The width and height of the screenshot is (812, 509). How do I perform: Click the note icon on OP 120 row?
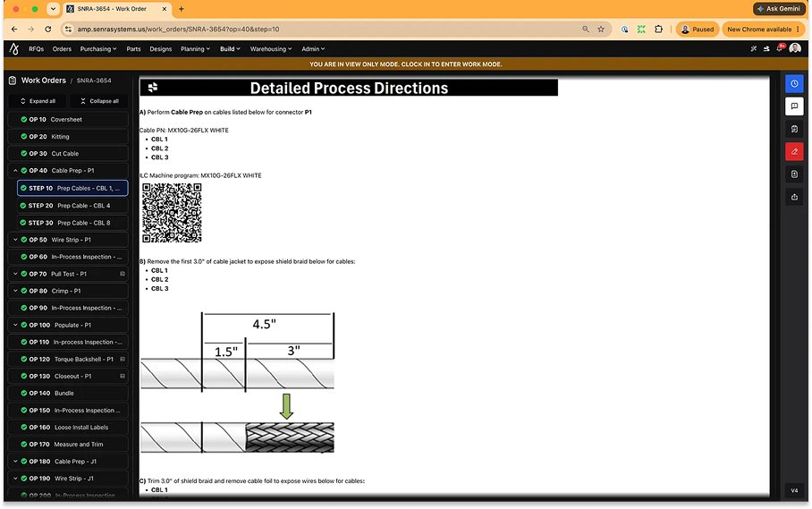pyautogui.click(x=123, y=359)
